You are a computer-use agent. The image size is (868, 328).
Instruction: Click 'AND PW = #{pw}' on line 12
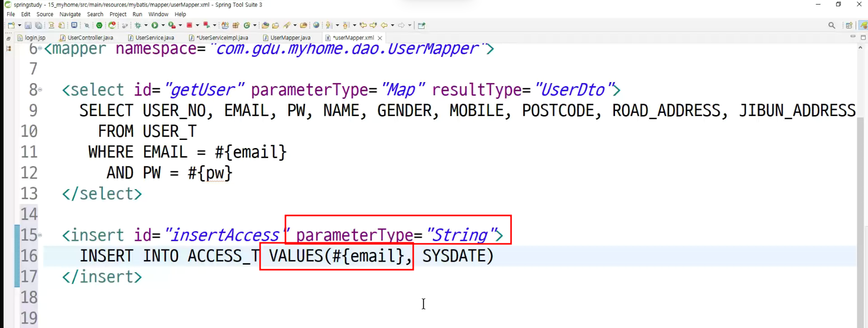point(169,173)
